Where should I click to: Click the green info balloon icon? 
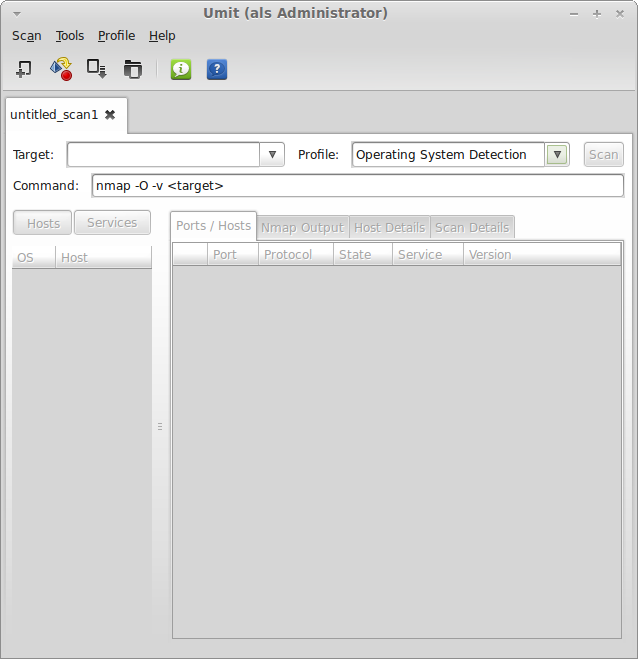coord(181,69)
